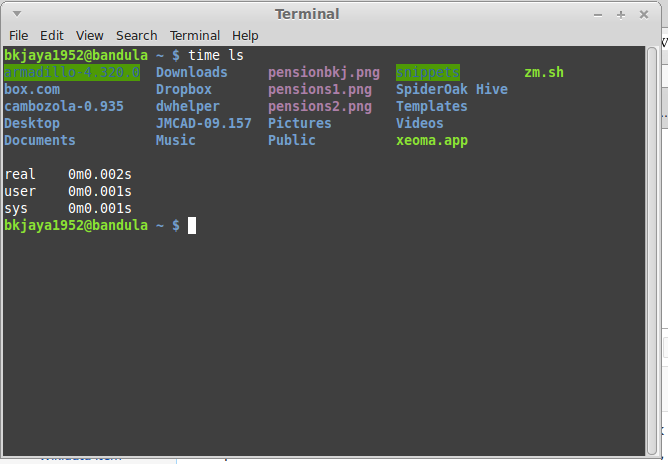Open the View menu
The width and height of the screenshot is (668, 464).
(89, 36)
